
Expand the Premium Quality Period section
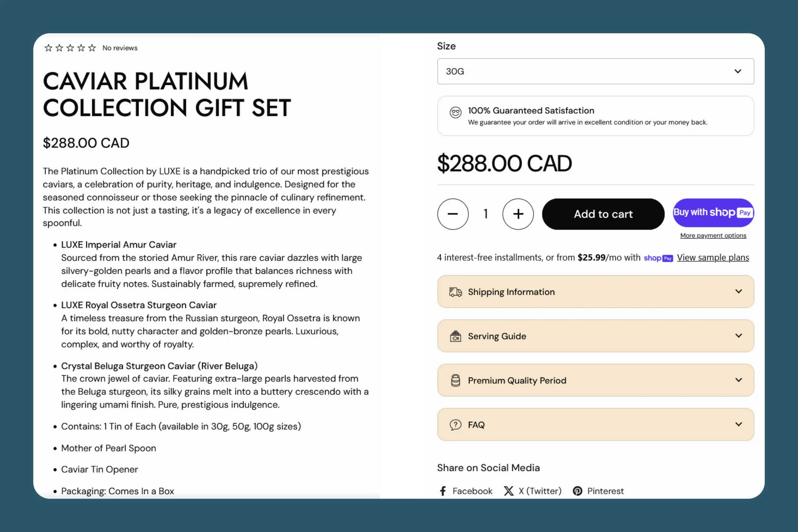click(595, 380)
